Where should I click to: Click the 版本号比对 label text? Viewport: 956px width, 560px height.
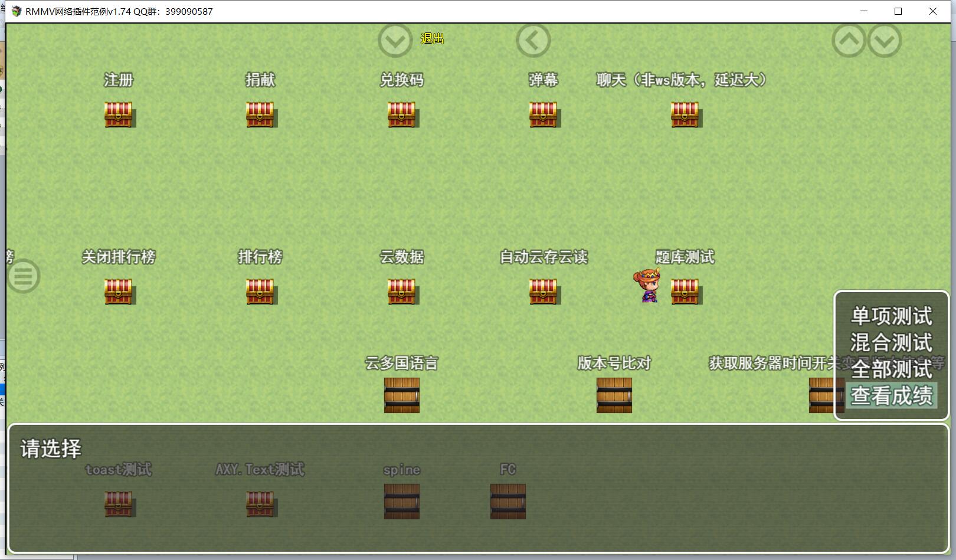tap(614, 363)
